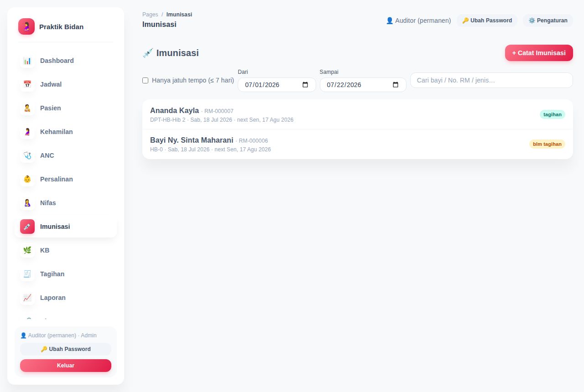584x392 pixels.
Task: Open the Dari date calendar picker
Action: pos(305,85)
